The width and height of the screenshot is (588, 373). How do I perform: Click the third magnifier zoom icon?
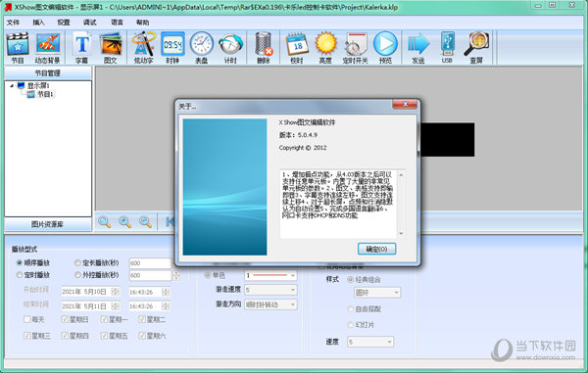[x=145, y=221]
